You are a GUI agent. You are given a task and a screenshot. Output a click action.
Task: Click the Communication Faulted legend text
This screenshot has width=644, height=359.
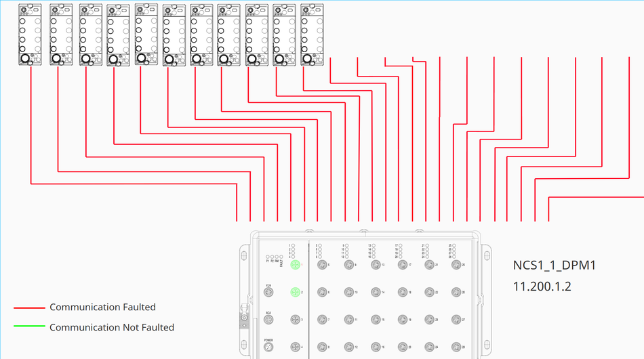[x=102, y=308]
